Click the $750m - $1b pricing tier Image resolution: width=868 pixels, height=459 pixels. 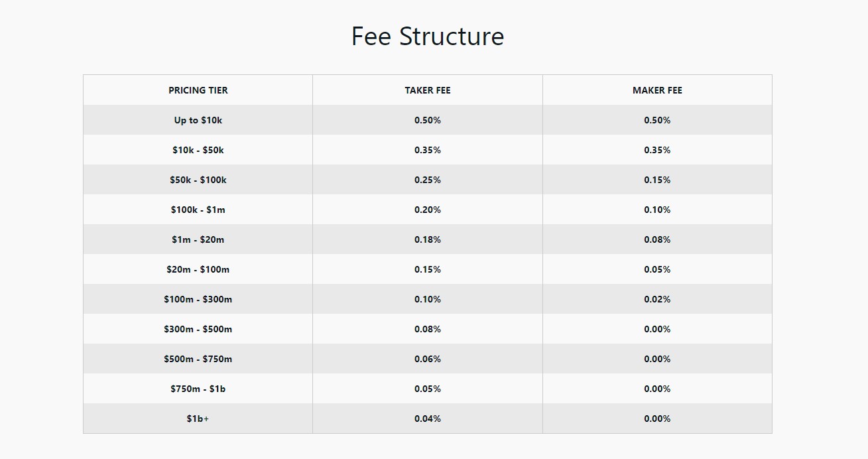(198, 389)
